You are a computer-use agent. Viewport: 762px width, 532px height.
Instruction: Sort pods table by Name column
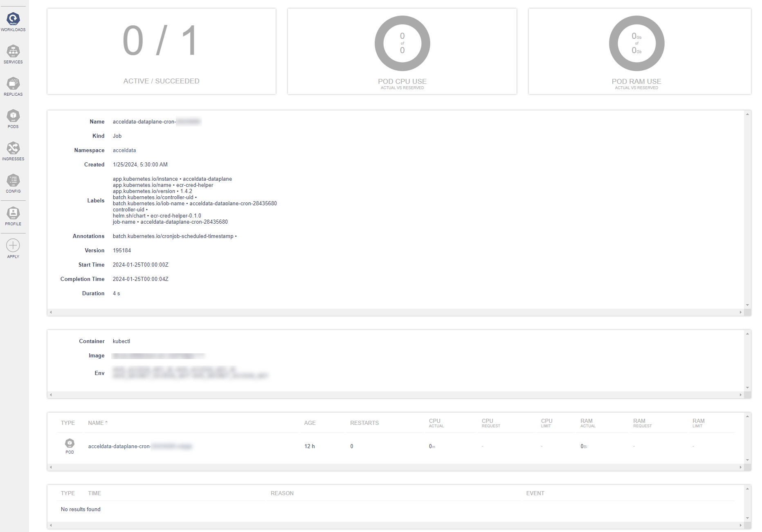98,423
